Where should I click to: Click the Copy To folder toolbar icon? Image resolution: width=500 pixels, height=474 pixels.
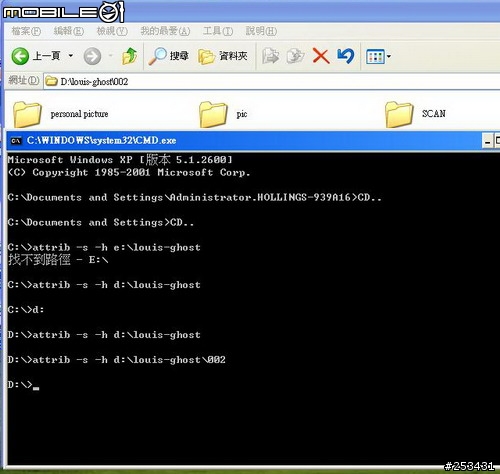(295, 56)
